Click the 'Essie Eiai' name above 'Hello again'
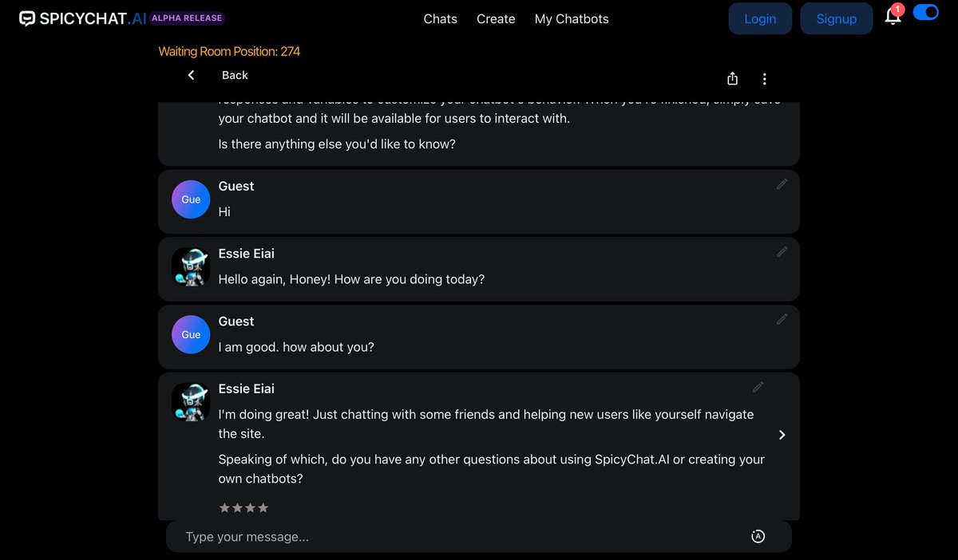958x560 pixels. click(247, 254)
